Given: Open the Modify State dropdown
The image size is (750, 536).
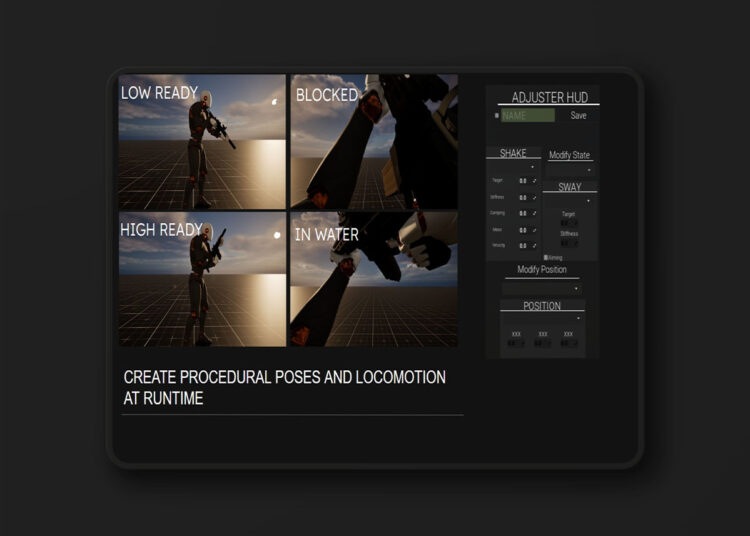Looking at the screenshot, I should [x=570, y=171].
